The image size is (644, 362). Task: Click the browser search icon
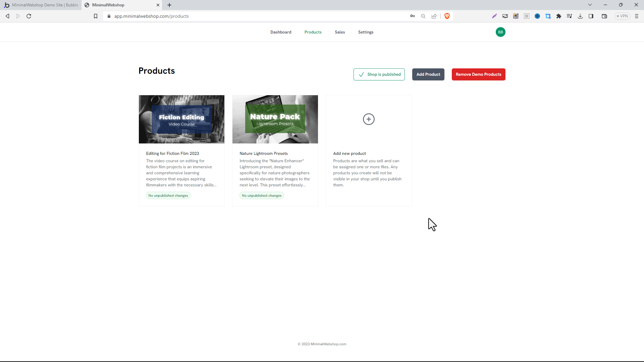tap(423, 16)
